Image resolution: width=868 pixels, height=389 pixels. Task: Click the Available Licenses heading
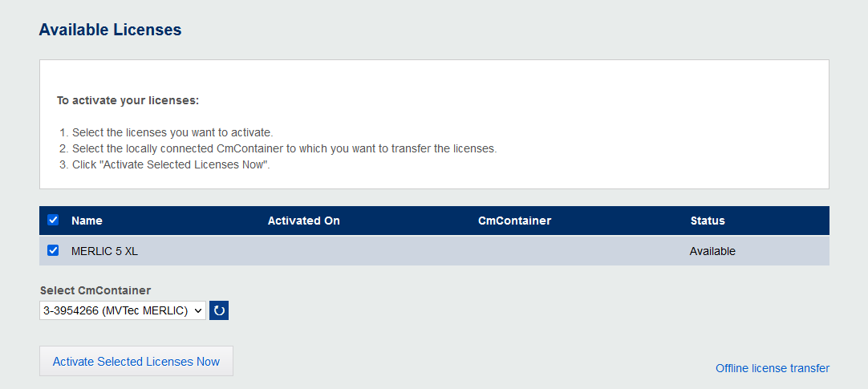click(x=111, y=30)
